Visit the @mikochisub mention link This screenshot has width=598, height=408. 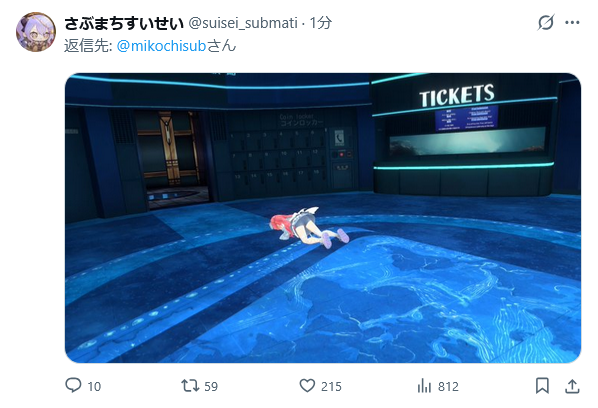coord(161,46)
